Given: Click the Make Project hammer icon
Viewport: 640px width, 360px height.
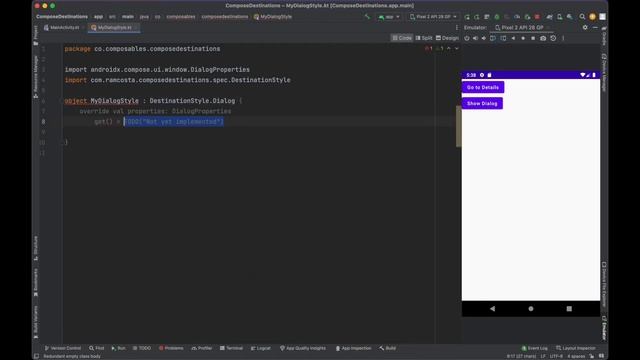Looking at the screenshot, I should pyautogui.click(x=367, y=17).
